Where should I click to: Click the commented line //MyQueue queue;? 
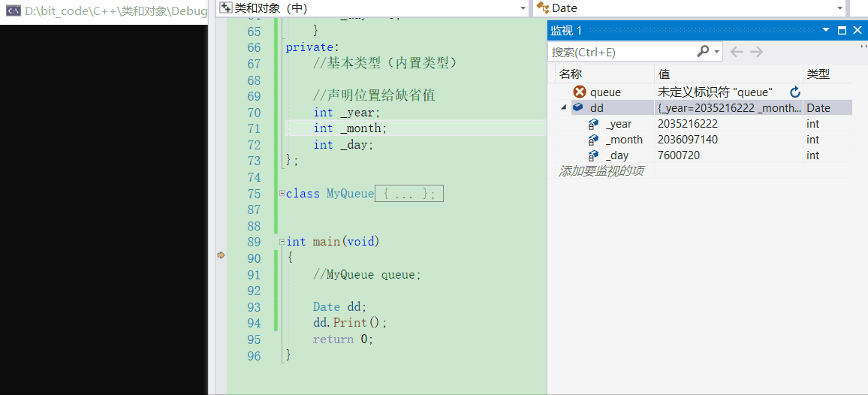coord(368,275)
